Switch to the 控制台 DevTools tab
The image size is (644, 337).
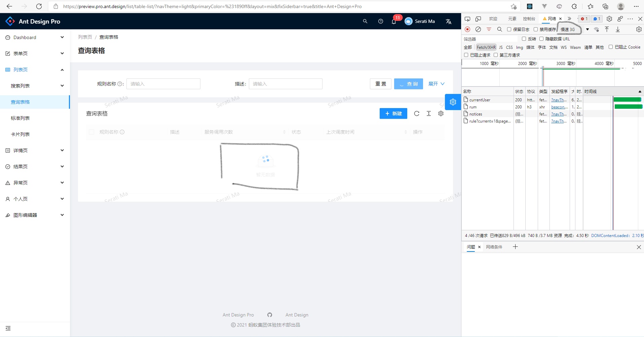tap(529, 19)
